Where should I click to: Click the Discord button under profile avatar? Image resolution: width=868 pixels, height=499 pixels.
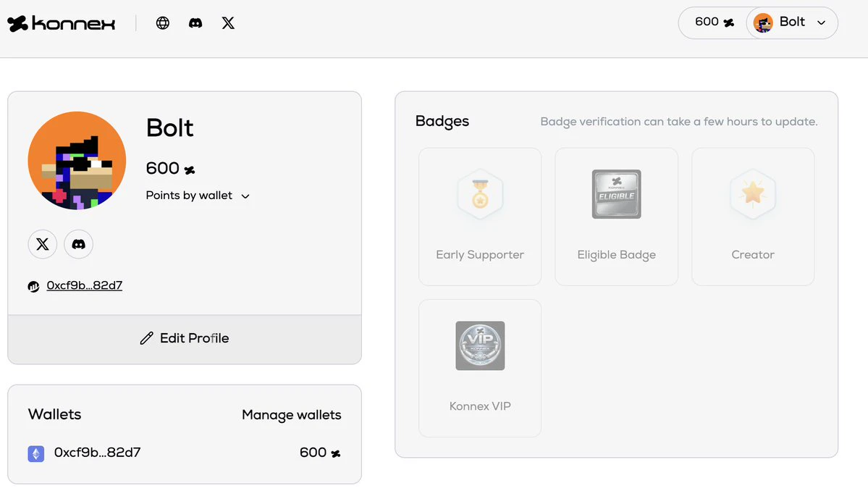coord(79,244)
